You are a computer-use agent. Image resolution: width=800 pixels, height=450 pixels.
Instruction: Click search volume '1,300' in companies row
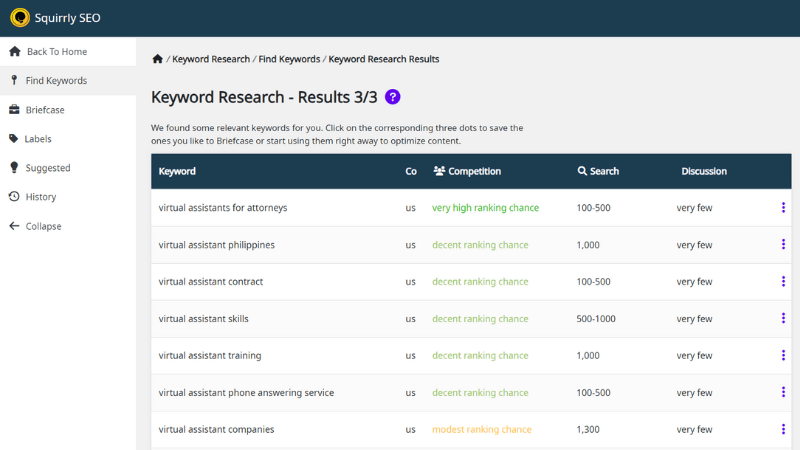pyautogui.click(x=588, y=430)
